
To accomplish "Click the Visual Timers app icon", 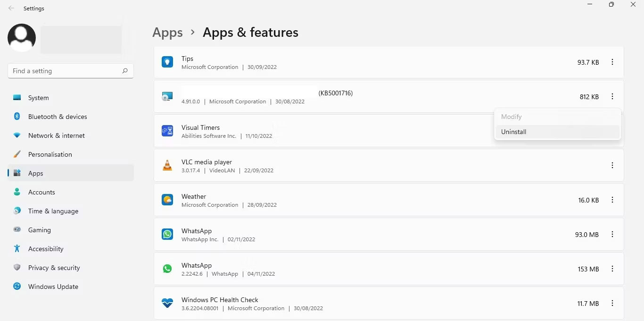I will 167,131.
